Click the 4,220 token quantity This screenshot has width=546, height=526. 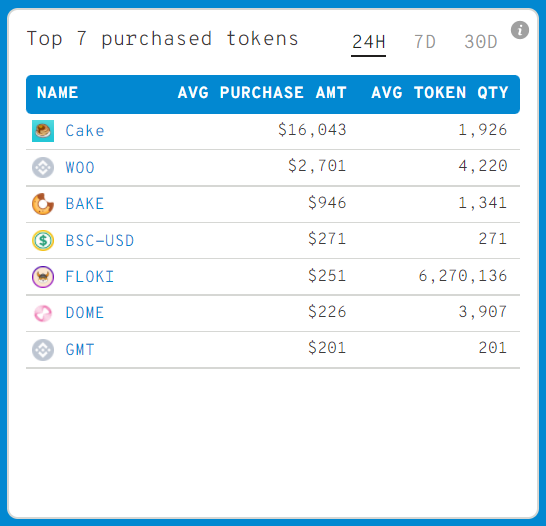(483, 166)
